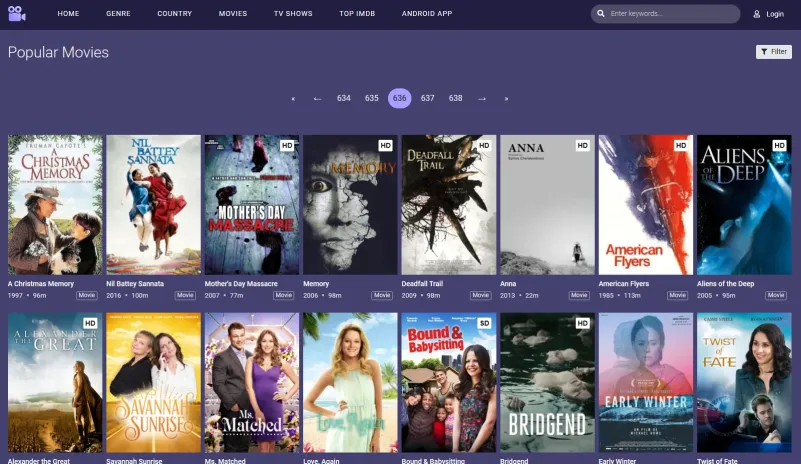Click the Aliens of the Deep title link
The width and height of the screenshot is (801, 464).
tap(725, 284)
